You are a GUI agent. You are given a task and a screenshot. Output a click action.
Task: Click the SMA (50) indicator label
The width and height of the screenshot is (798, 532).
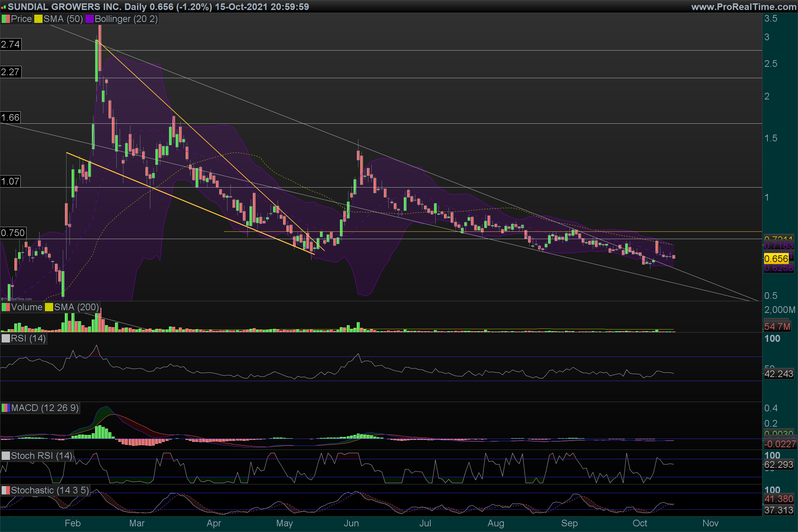(x=63, y=19)
